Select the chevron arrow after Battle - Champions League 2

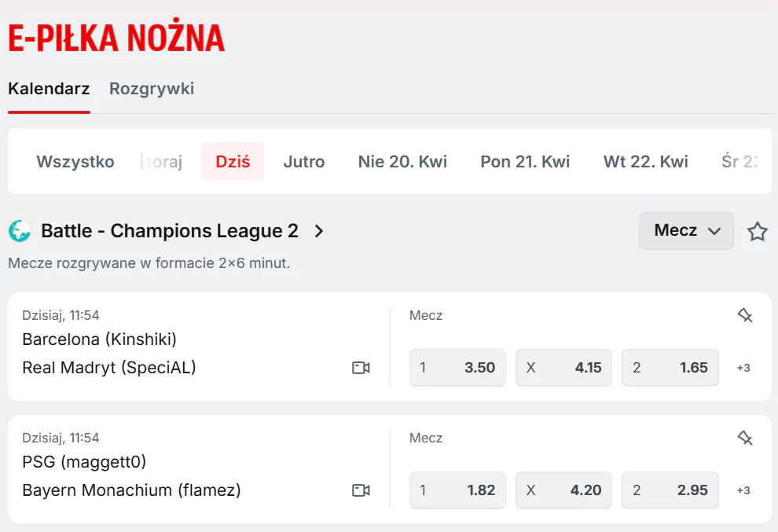pos(318,231)
